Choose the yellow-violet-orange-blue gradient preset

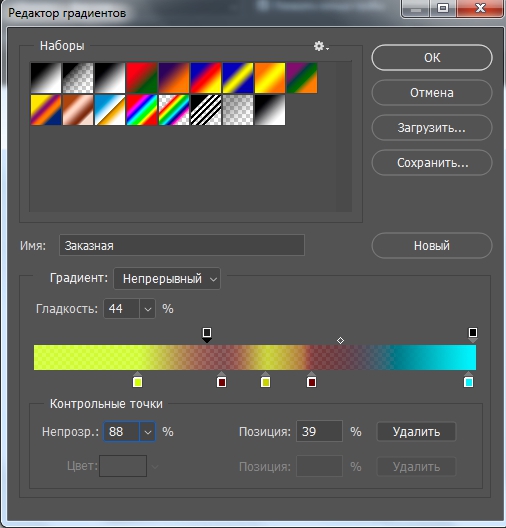pyautogui.click(x=46, y=110)
